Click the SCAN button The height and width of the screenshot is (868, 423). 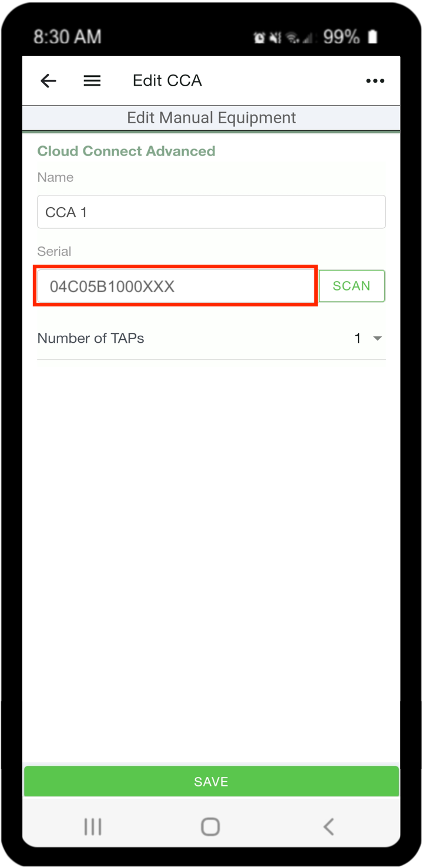(x=352, y=286)
